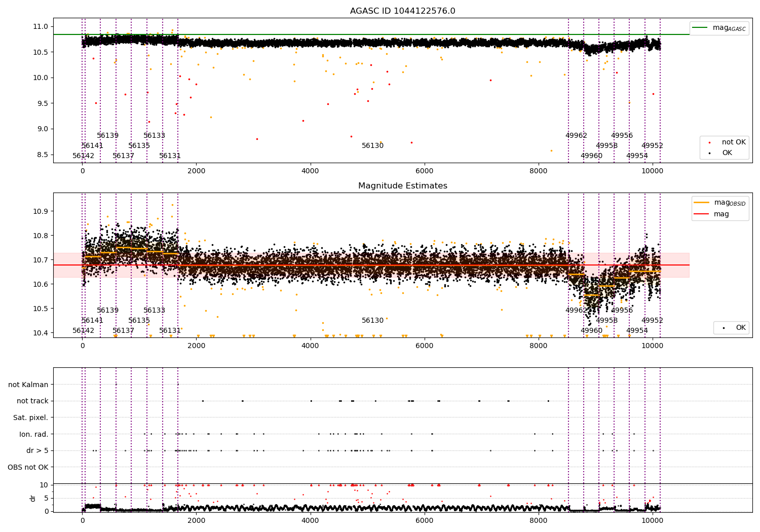This screenshot has width=760, height=532.
Task: Click the rotated 'dr' y-axis label
Action: click(33, 498)
